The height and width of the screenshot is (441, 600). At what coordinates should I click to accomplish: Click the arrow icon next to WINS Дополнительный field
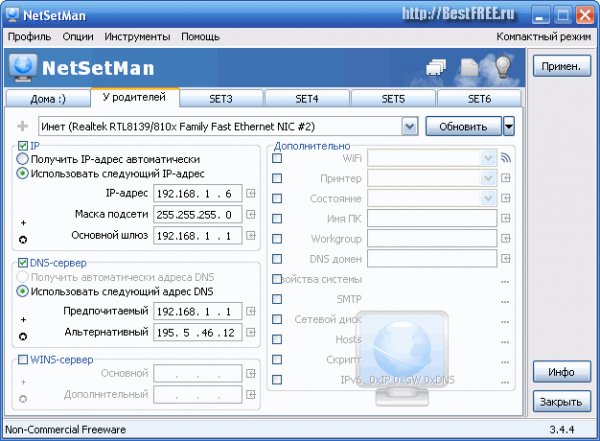[x=251, y=394]
